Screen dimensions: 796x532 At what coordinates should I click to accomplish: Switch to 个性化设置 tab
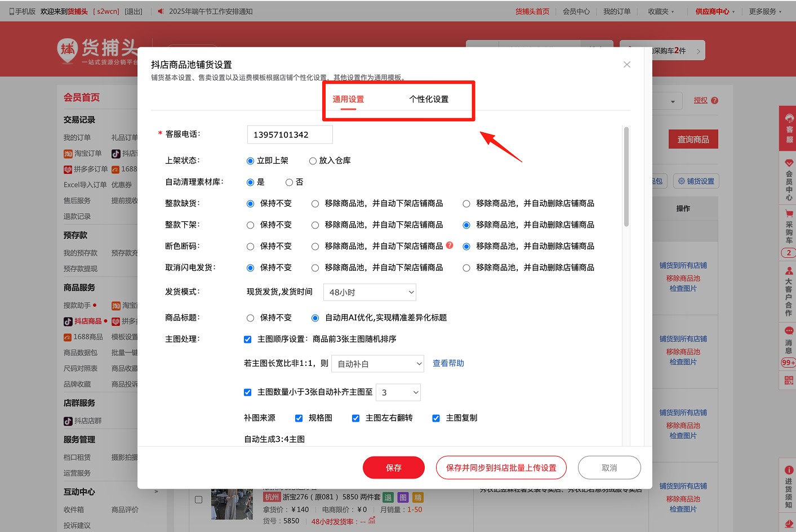click(429, 99)
